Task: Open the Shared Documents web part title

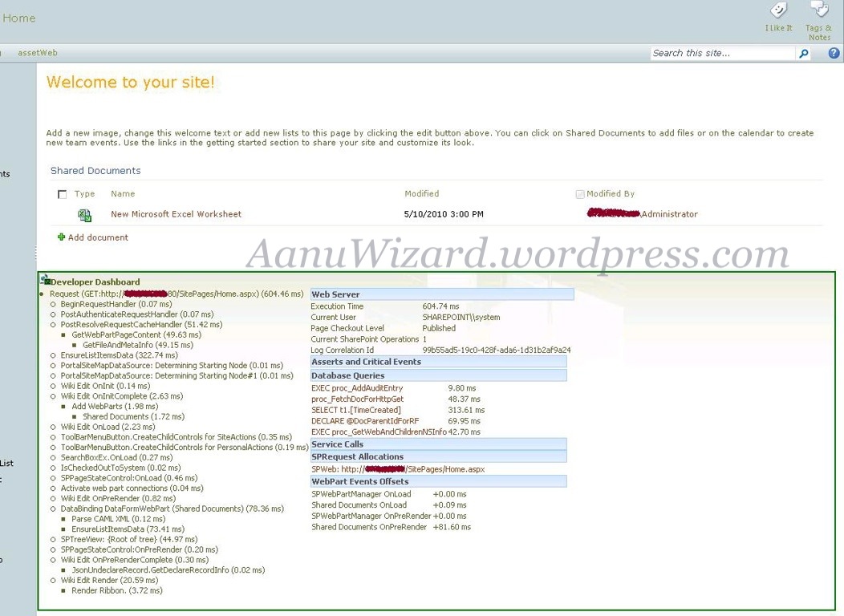Action: click(x=95, y=171)
